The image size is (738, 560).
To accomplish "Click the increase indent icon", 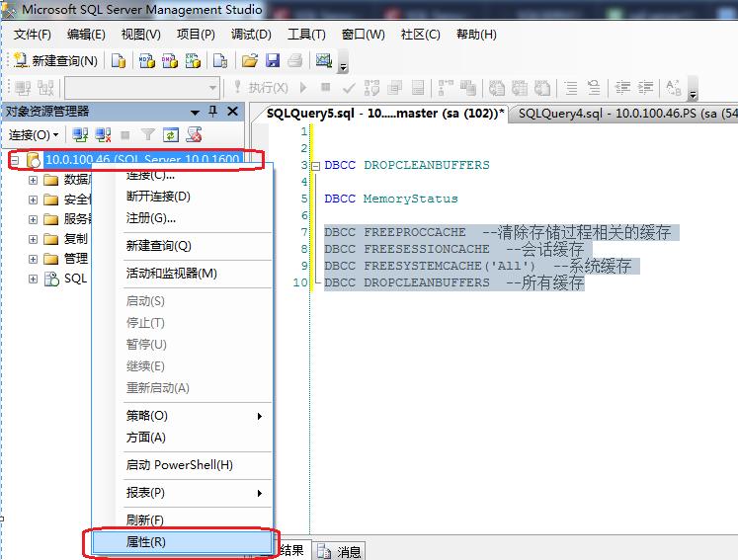I will tap(645, 88).
